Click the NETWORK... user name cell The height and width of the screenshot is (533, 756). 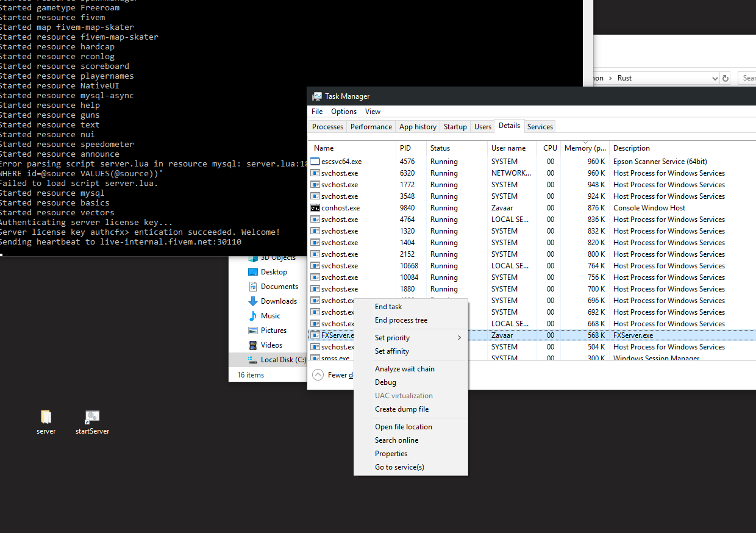coord(511,173)
